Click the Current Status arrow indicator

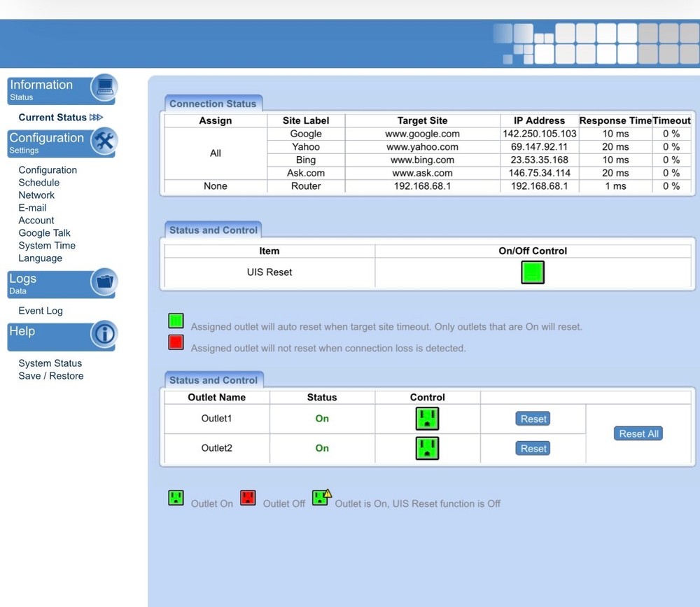(x=96, y=118)
